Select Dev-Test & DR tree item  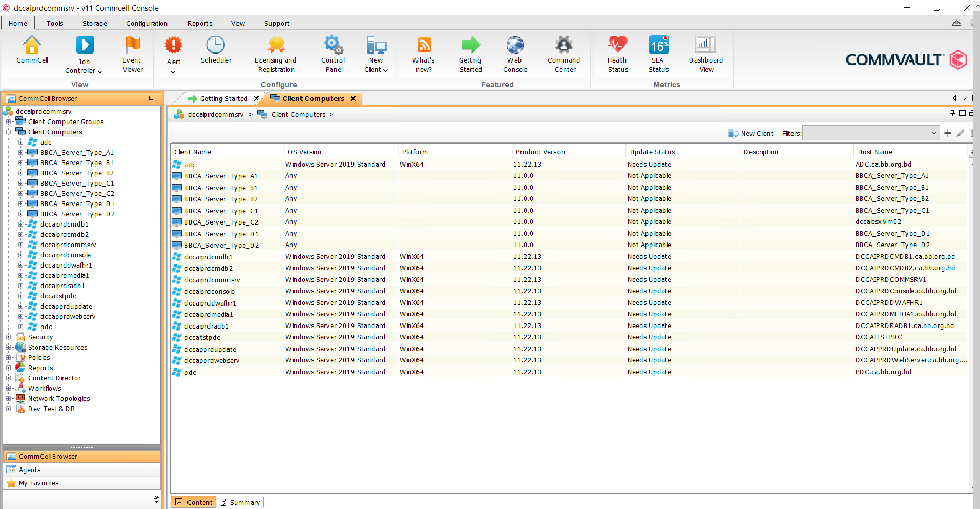51,409
